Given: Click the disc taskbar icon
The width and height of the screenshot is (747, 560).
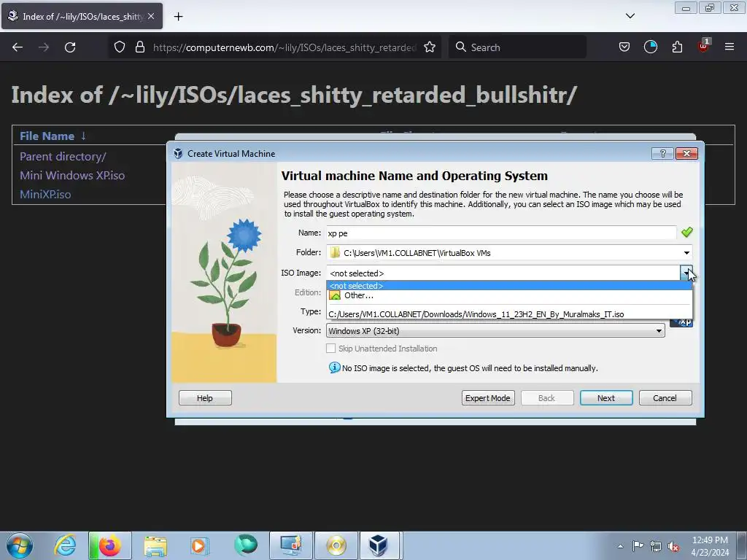Looking at the screenshot, I should click(x=336, y=545).
